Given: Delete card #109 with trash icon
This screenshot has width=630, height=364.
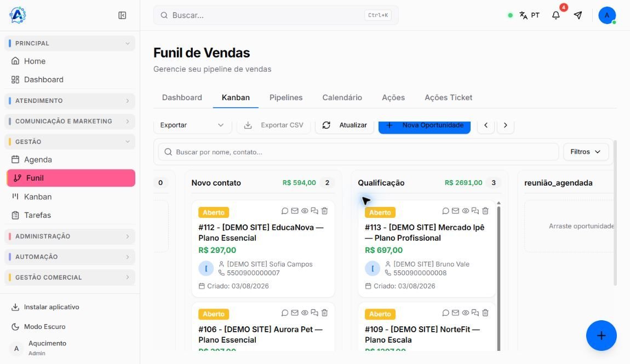Looking at the screenshot, I should click(x=485, y=313).
